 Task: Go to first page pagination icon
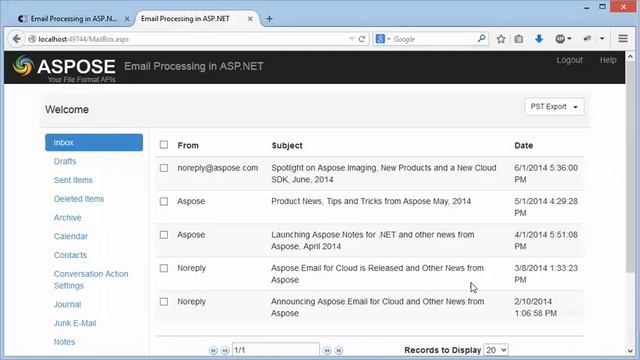tap(213, 350)
